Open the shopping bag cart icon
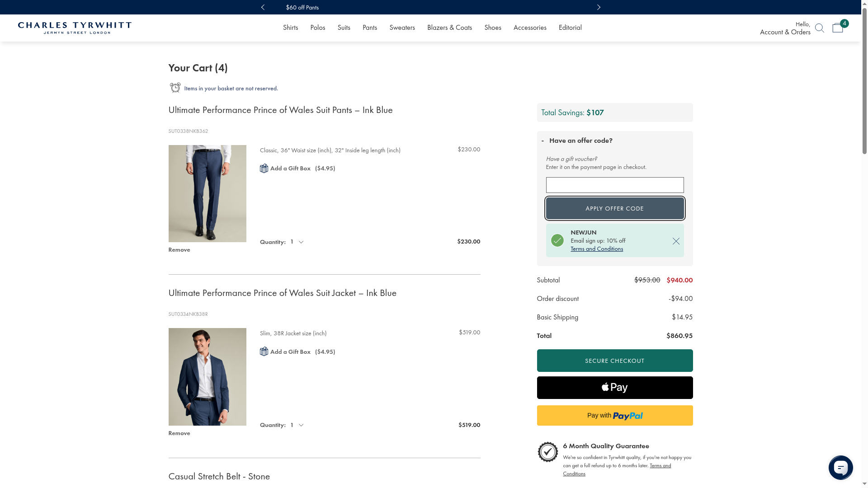The height and width of the screenshot is (488, 868). [838, 28]
